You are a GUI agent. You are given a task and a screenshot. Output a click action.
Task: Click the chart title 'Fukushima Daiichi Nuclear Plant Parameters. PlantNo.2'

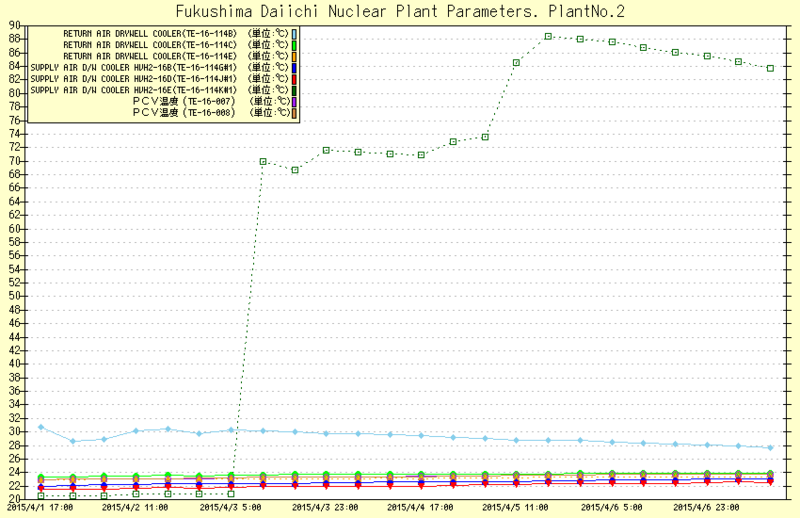point(400,11)
